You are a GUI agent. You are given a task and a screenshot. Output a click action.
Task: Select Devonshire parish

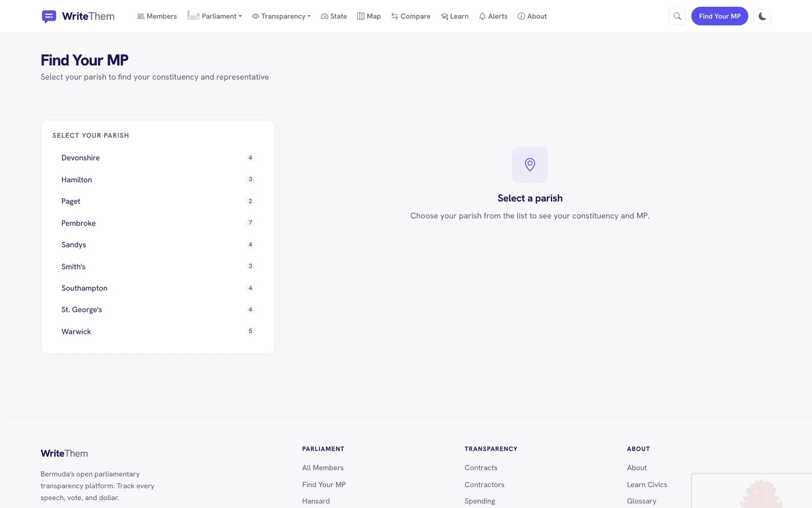[x=158, y=158]
